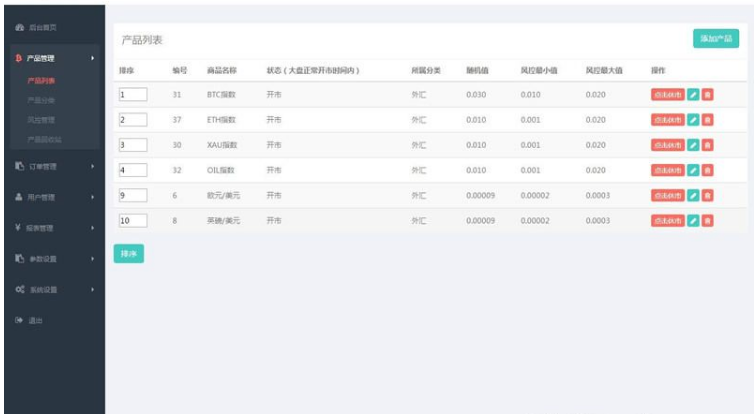Click the red button in BTC指数 row

[x=668, y=95]
